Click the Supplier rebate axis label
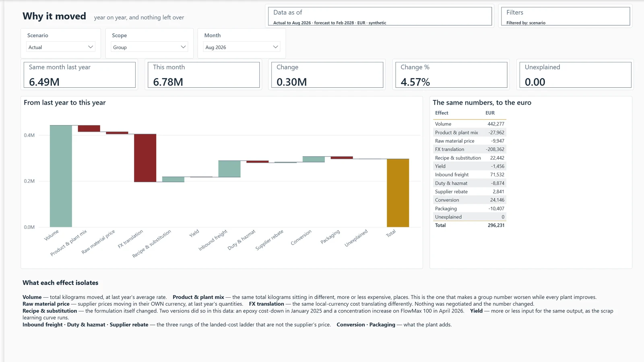The height and width of the screenshot is (362, 644). tap(269, 240)
